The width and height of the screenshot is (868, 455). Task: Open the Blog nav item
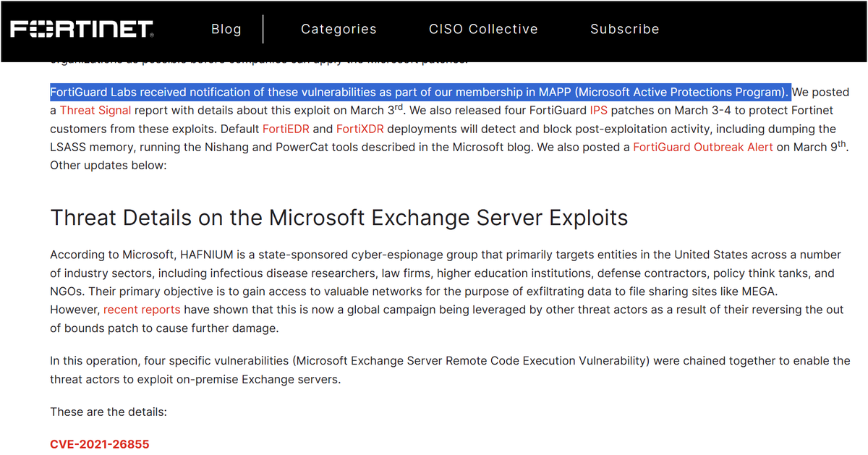[226, 29]
